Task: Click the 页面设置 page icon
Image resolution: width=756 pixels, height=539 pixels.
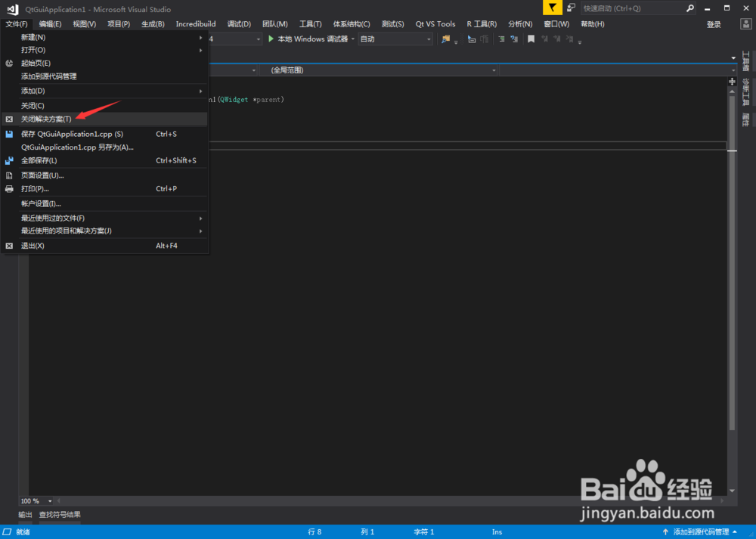Action: click(x=9, y=175)
